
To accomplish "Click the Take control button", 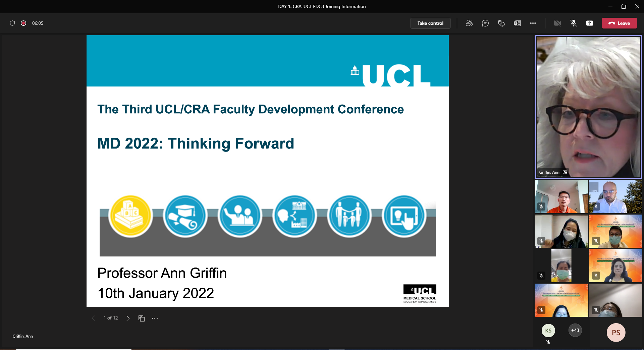I will coord(430,23).
